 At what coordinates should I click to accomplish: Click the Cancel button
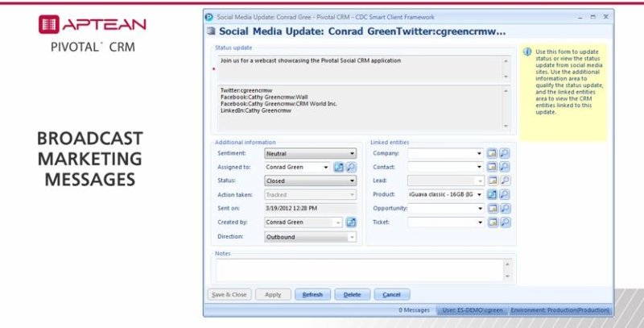click(392, 295)
